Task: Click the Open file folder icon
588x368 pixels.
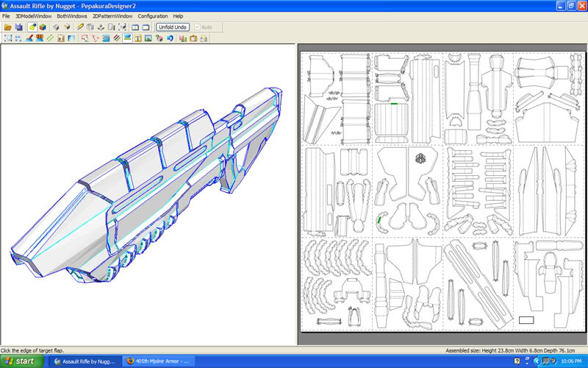Action: (x=7, y=27)
